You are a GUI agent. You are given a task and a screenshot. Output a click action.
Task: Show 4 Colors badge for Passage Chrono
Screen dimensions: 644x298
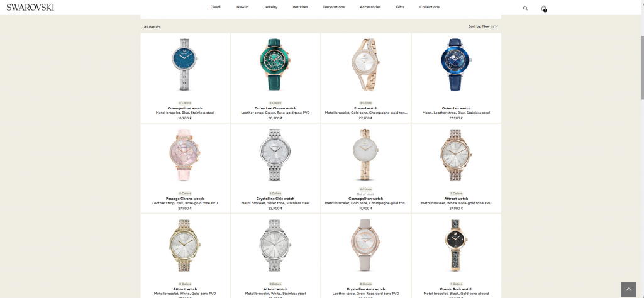pyautogui.click(x=185, y=194)
